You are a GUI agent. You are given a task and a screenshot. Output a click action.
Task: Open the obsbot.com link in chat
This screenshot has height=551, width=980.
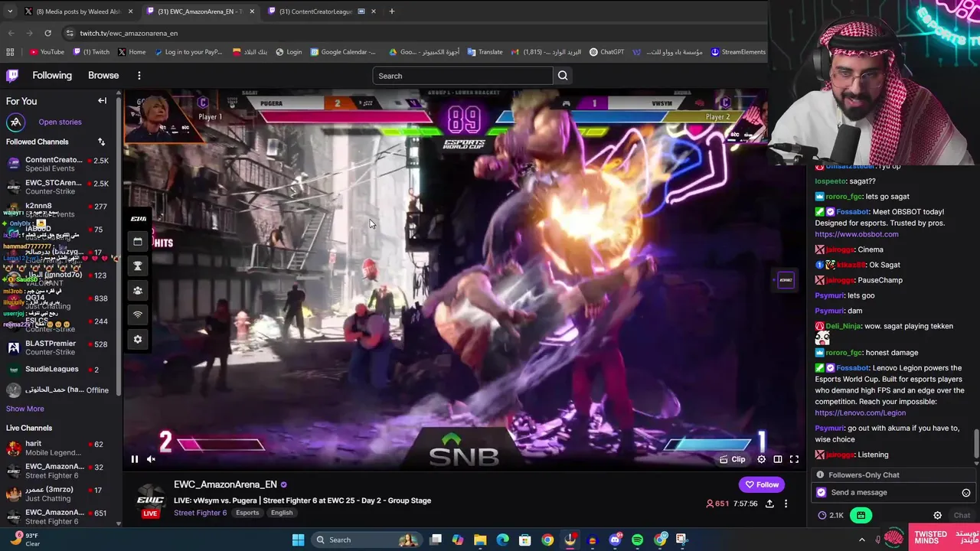(856, 234)
